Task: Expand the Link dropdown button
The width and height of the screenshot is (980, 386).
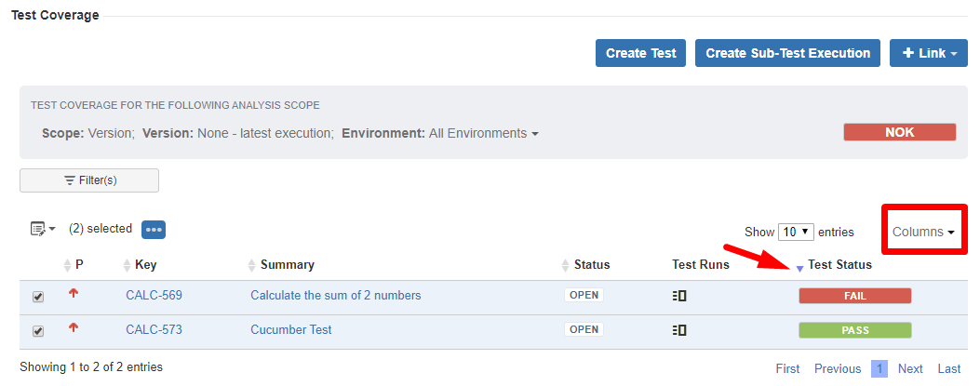Action: [x=929, y=53]
